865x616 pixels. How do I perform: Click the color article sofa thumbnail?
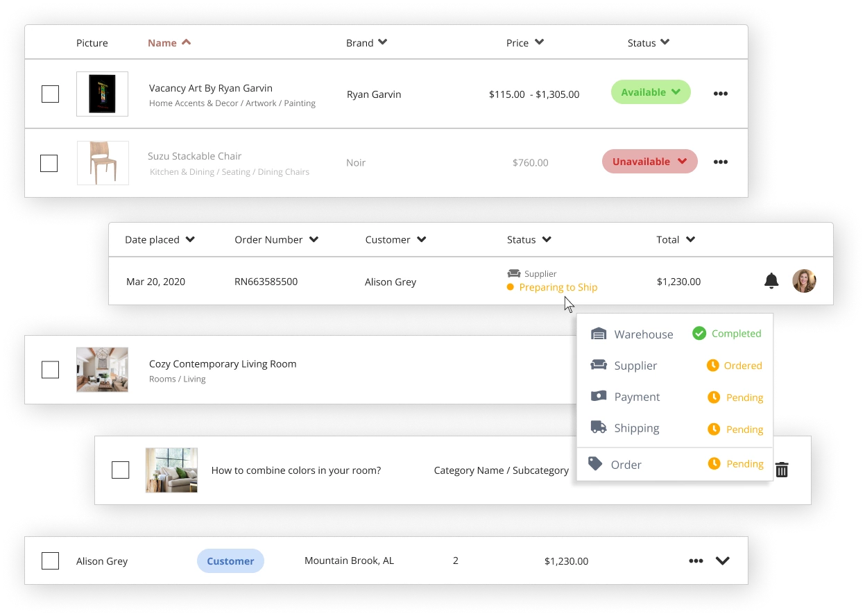(x=171, y=470)
